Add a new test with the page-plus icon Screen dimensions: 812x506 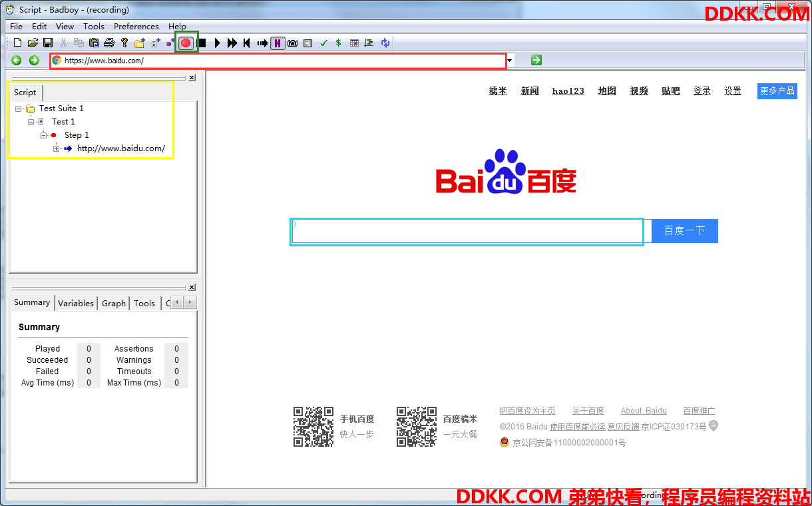click(x=156, y=43)
